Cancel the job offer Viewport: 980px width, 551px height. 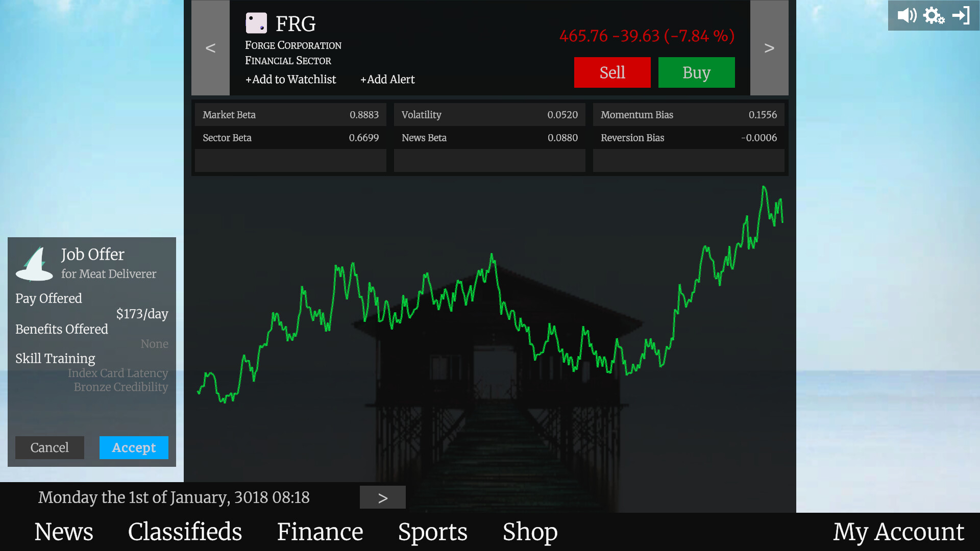point(50,447)
